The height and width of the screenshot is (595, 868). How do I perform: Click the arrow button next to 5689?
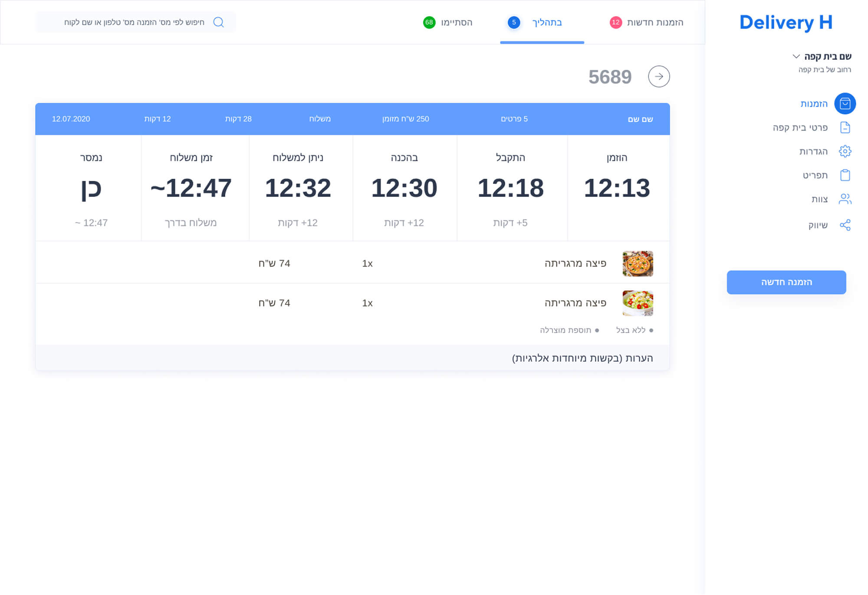[658, 77]
